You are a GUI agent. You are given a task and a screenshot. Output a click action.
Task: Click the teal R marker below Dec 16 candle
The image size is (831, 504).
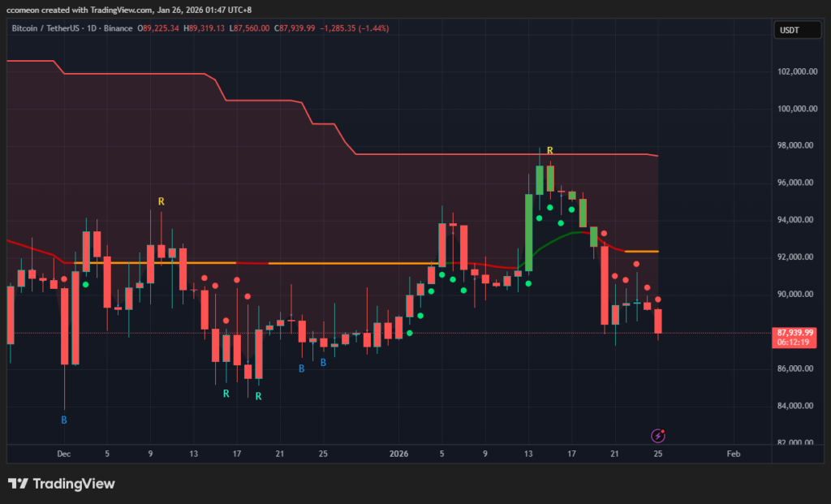point(226,394)
